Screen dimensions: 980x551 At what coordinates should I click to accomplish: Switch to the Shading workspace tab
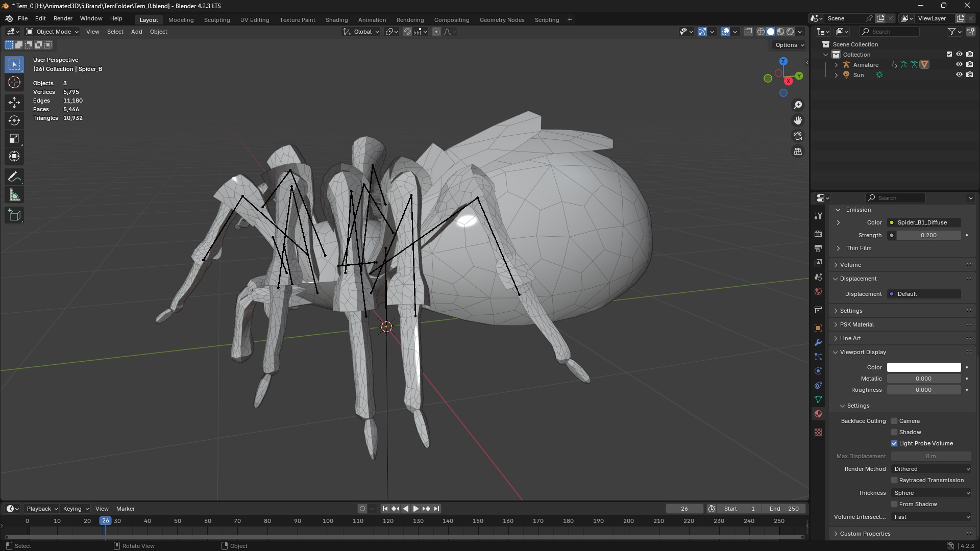click(336, 20)
